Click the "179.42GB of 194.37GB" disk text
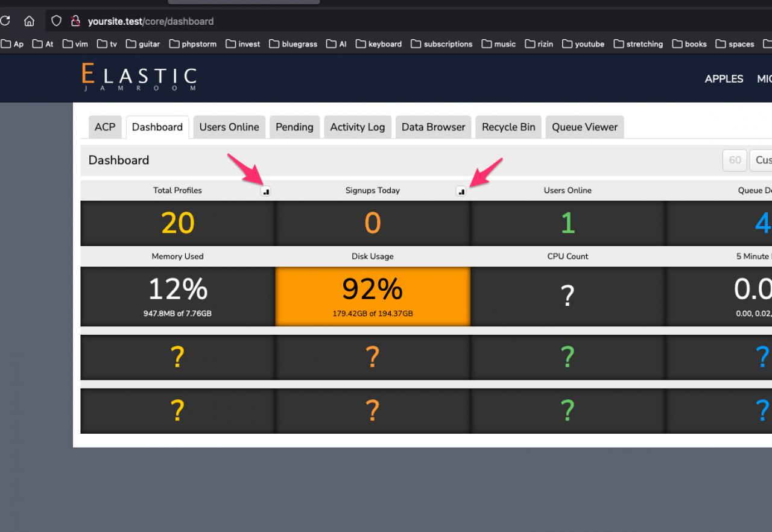 (x=373, y=314)
